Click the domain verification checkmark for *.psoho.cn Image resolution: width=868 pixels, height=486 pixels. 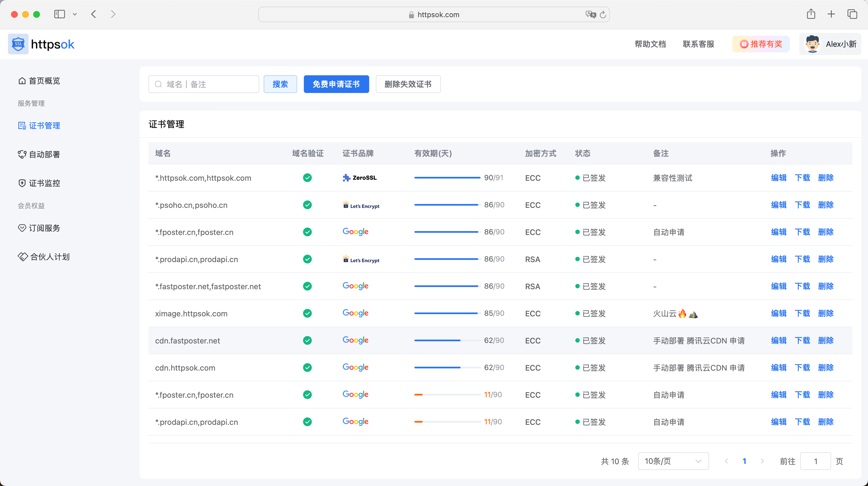308,205
